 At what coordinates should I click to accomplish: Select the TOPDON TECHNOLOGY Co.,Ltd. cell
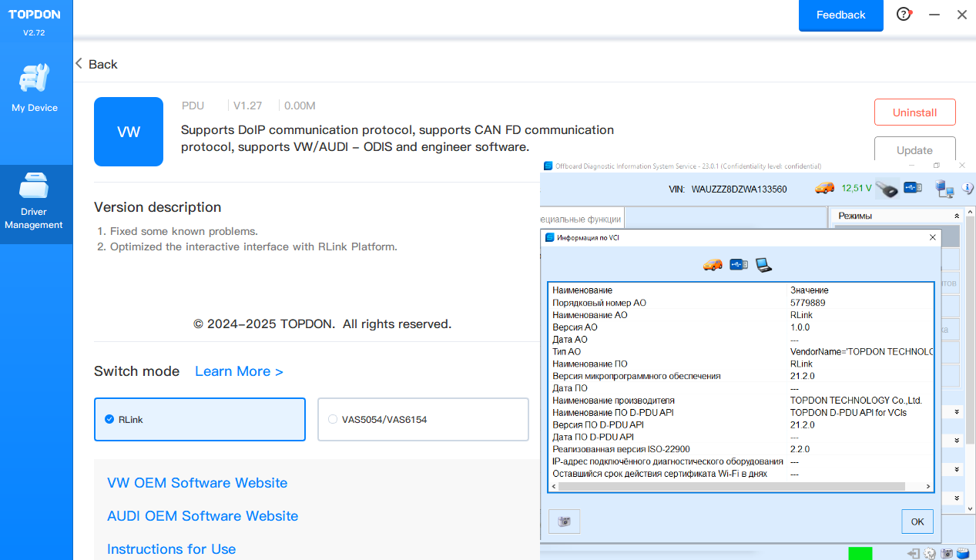[856, 401]
